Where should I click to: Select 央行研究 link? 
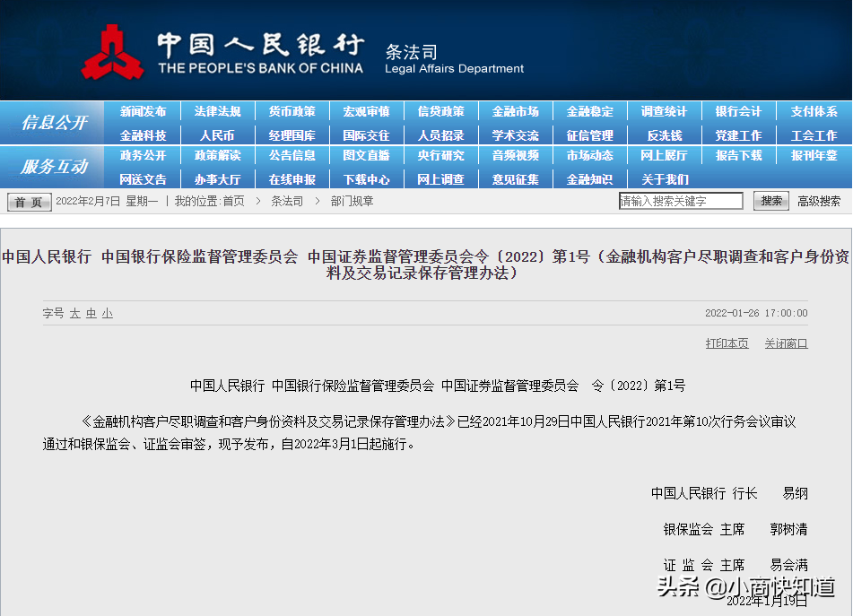pyautogui.click(x=440, y=155)
